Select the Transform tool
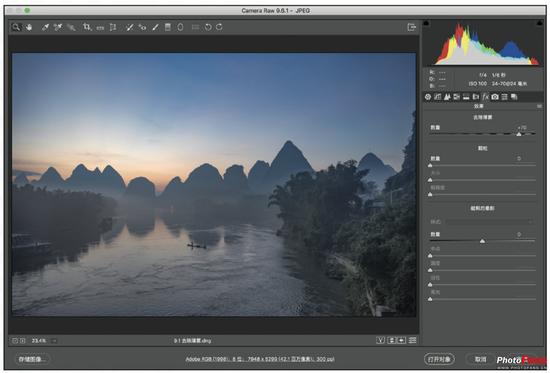The height and width of the screenshot is (373, 550). (x=113, y=27)
